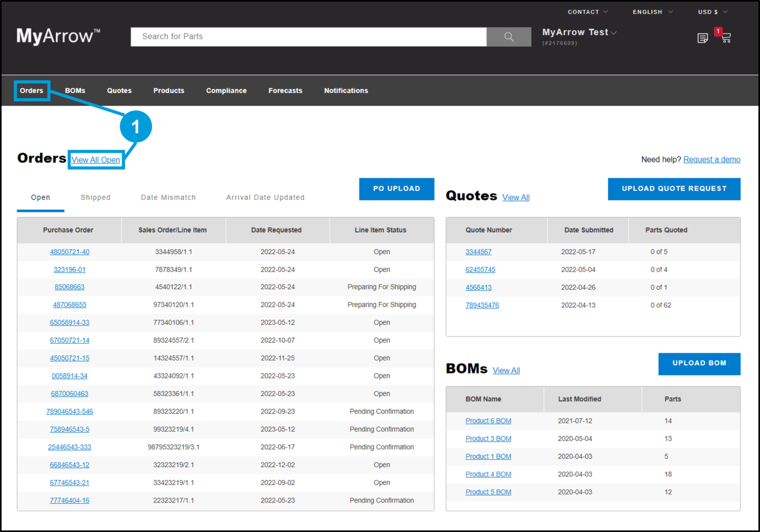760x532 pixels.
Task: Switch to the Shipped tab
Action: pyautogui.click(x=95, y=197)
